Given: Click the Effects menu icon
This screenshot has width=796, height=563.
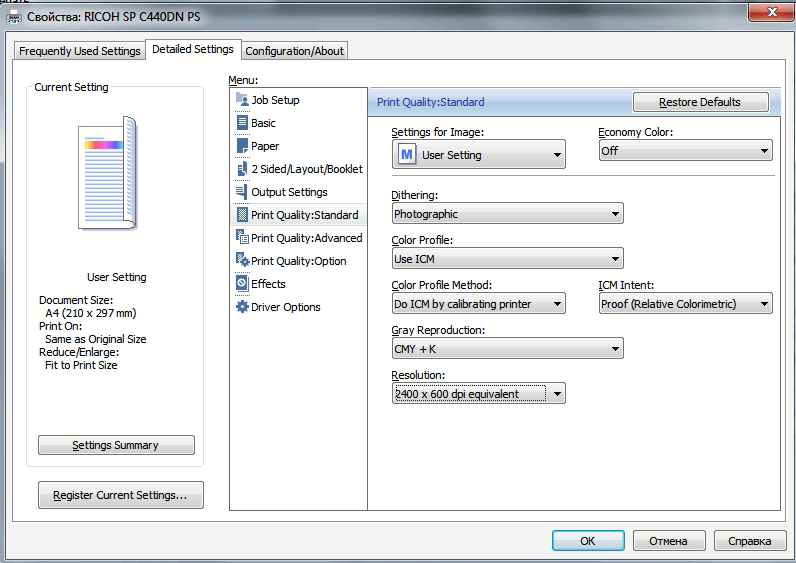Looking at the screenshot, I should coord(242,283).
